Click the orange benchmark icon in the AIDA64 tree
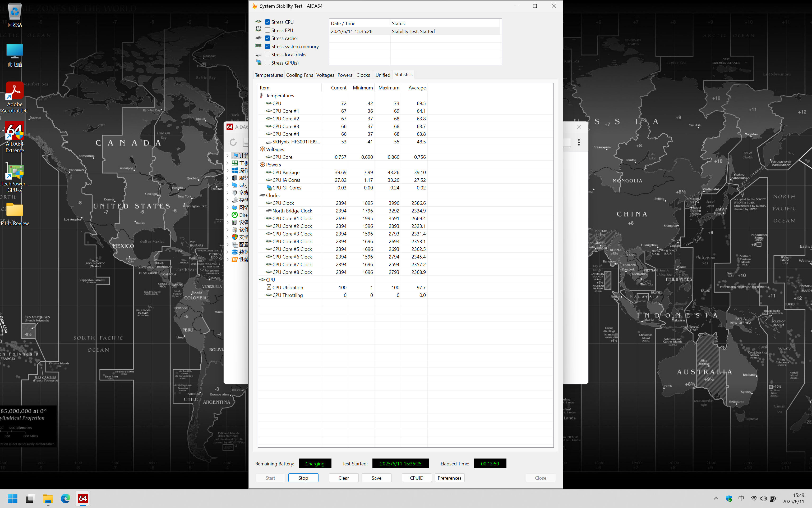 tap(235, 259)
